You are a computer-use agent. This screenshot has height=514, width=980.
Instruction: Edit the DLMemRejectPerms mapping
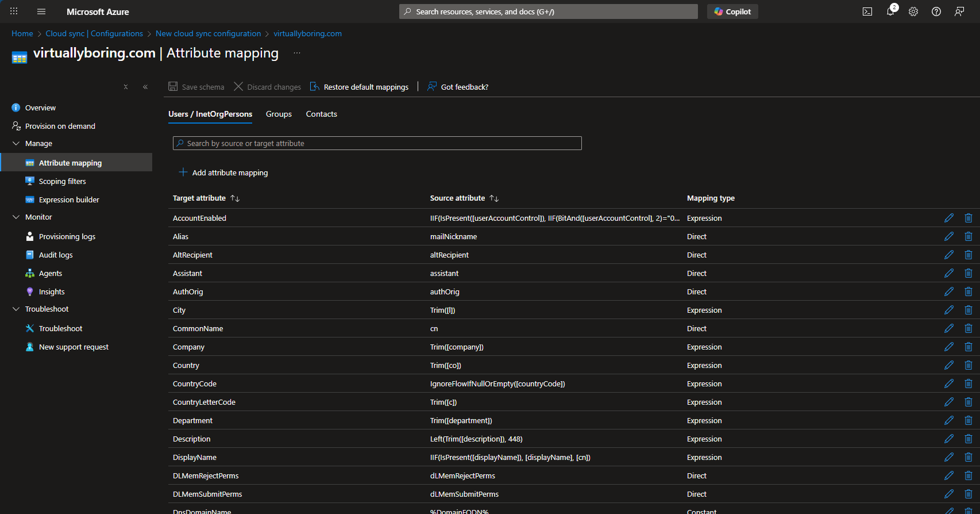click(x=949, y=475)
